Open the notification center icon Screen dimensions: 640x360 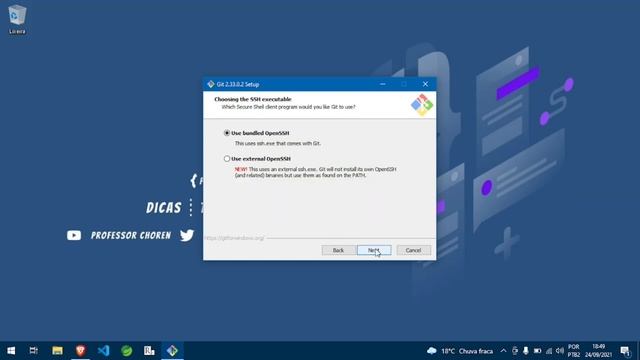(x=625, y=351)
